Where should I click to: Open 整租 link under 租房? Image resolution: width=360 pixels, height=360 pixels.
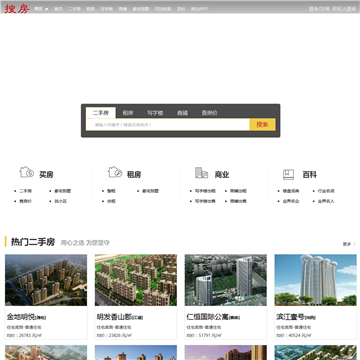(111, 191)
